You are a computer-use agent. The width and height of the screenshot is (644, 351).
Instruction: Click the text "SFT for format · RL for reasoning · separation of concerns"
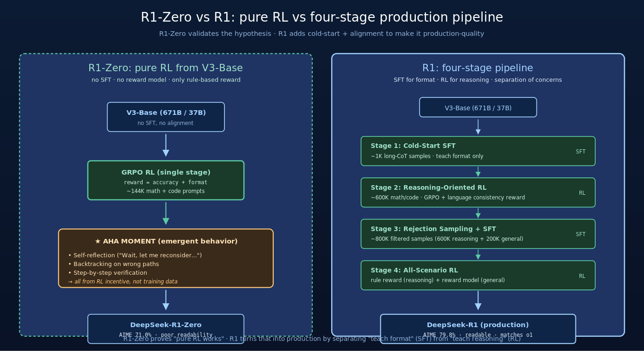[477, 80]
